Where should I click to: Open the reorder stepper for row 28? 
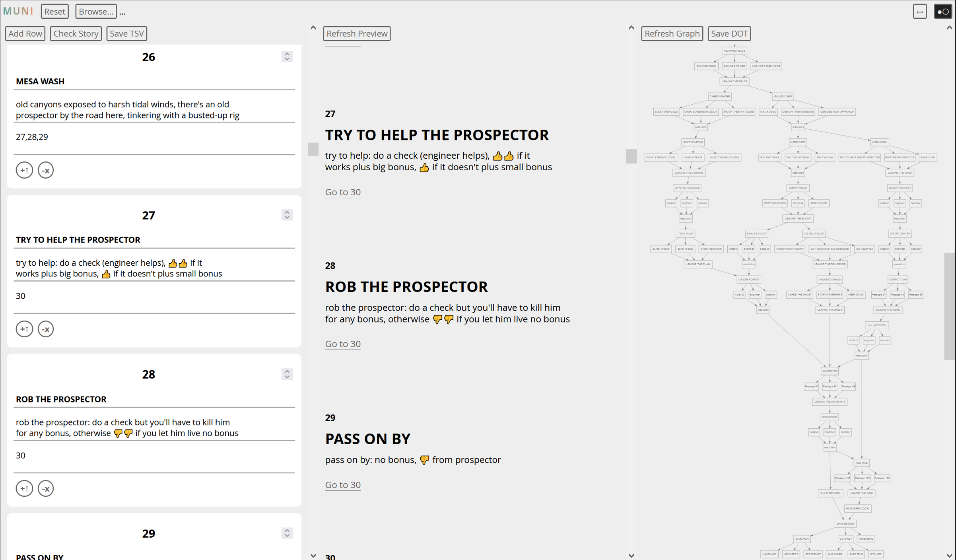pos(287,374)
